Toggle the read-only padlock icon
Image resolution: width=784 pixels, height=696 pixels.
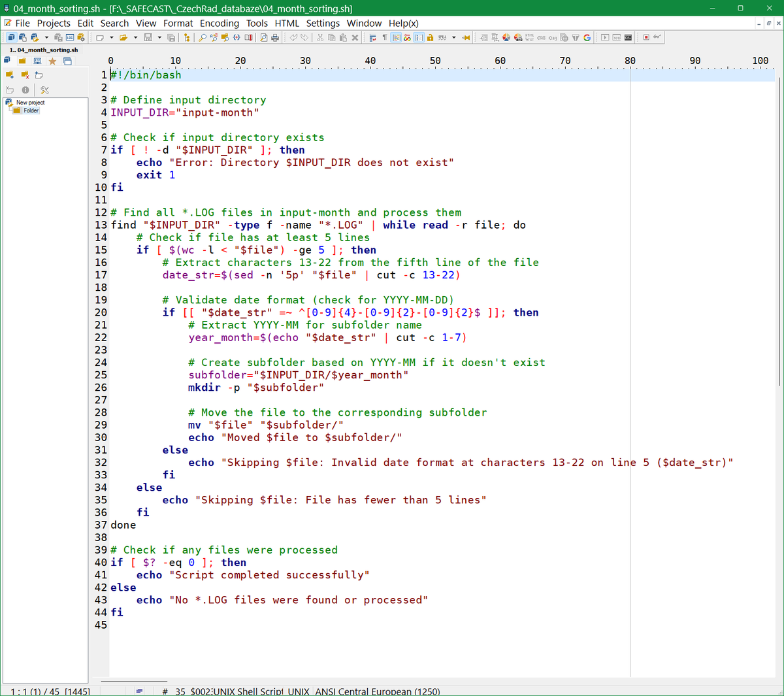pyautogui.click(x=430, y=38)
